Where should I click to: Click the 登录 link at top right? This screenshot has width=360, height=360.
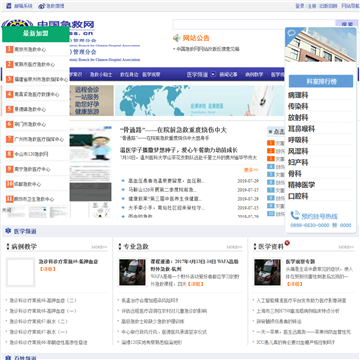[x=300, y=6]
